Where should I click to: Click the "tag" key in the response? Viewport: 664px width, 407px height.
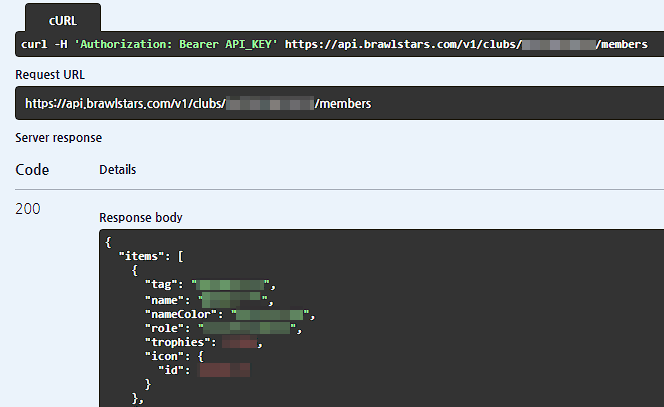(x=163, y=285)
